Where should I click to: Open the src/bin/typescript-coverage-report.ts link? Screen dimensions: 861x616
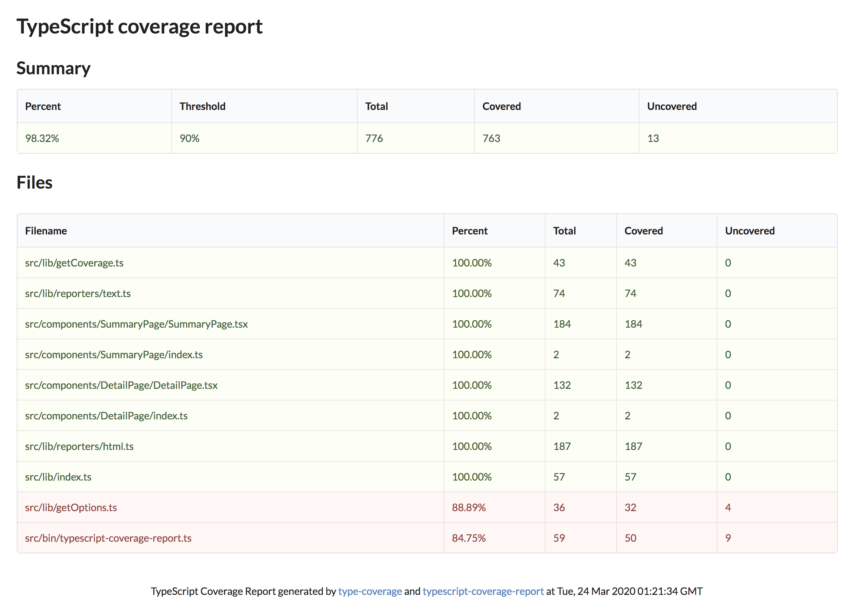pyautogui.click(x=108, y=538)
